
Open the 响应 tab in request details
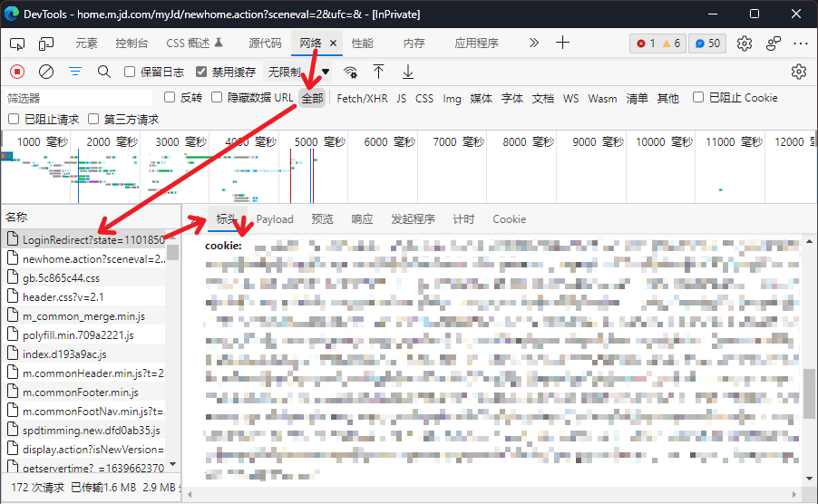pos(362,218)
